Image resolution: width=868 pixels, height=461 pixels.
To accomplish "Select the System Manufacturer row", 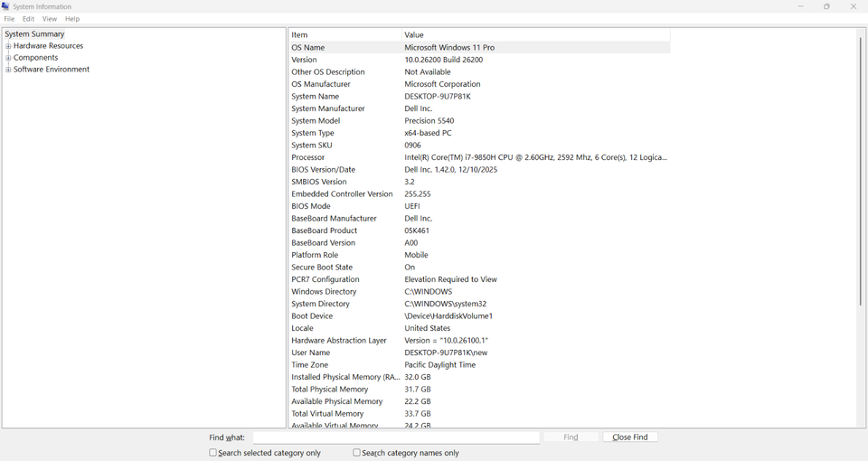I will pyautogui.click(x=479, y=108).
